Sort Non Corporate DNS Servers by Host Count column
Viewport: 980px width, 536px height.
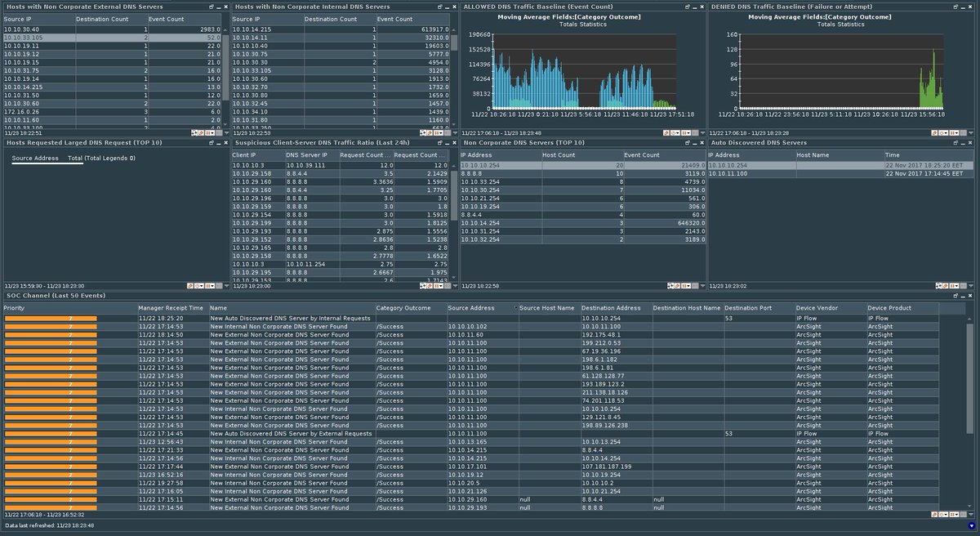point(581,154)
